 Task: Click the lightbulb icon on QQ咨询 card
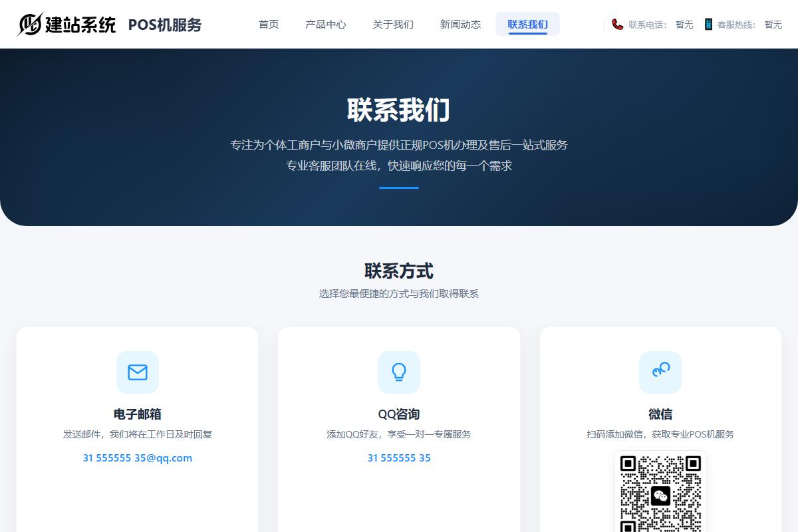coord(399,372)
